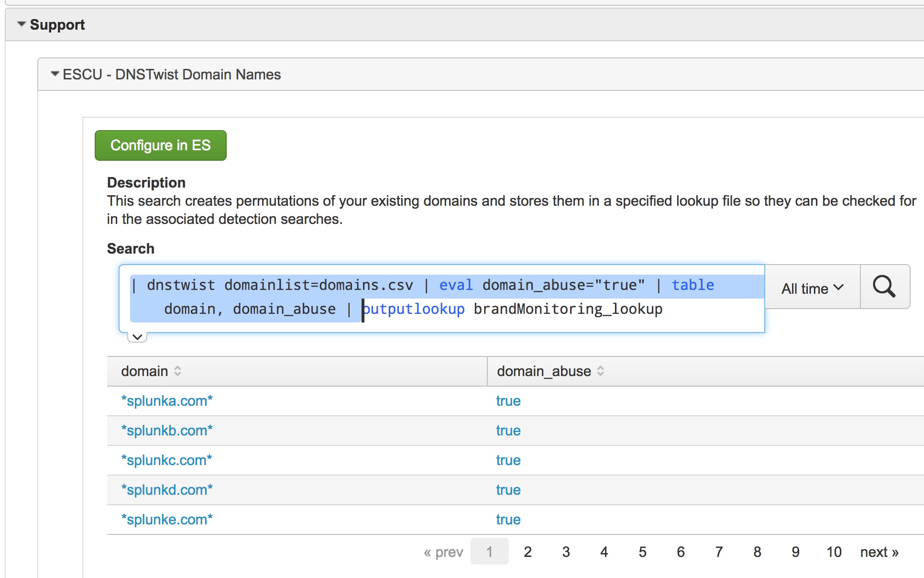Click the next » pagination link
The height and width of the screenshot is (578, 924).
(x=880, y=552)
